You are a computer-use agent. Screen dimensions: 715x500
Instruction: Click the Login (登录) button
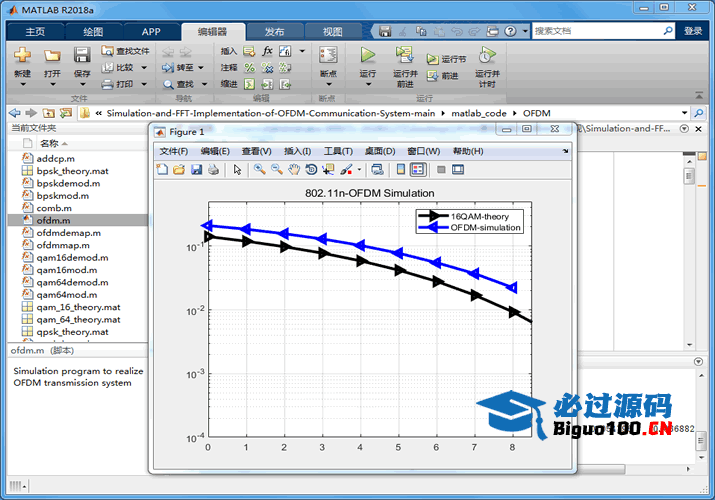[x=693, y=31]
